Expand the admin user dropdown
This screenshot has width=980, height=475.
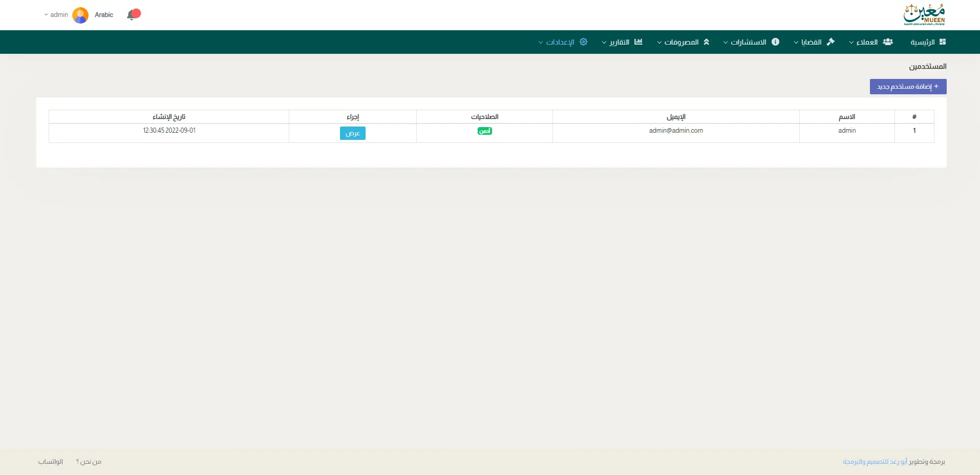pyautogui.click(x=56, y=15)
